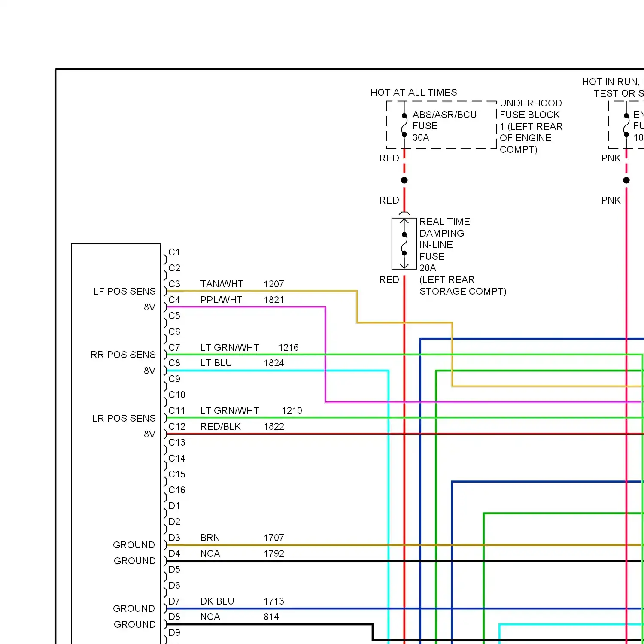Select connector pin label 'D9'
This screenshot has height=644, width=644.
[x=174, y=633]
